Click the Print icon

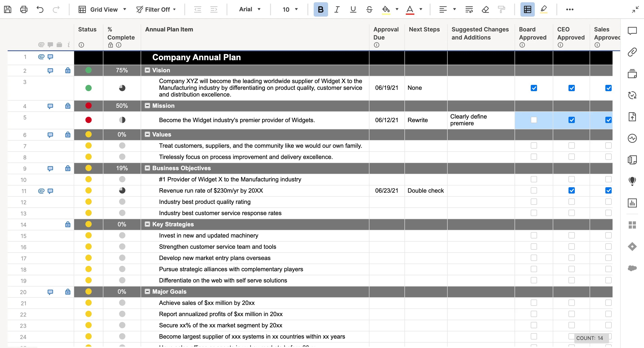point(24,9)
